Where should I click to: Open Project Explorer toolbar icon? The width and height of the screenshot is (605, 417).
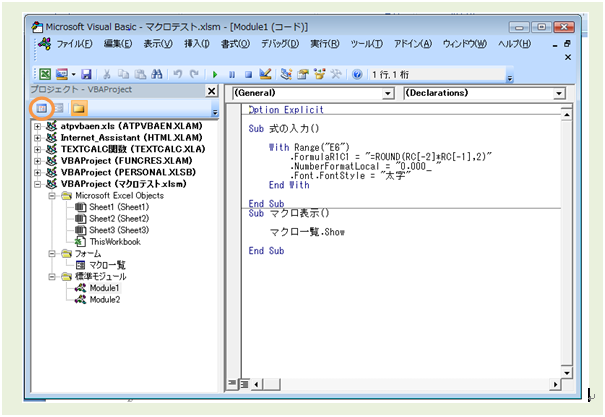point(286,74)
